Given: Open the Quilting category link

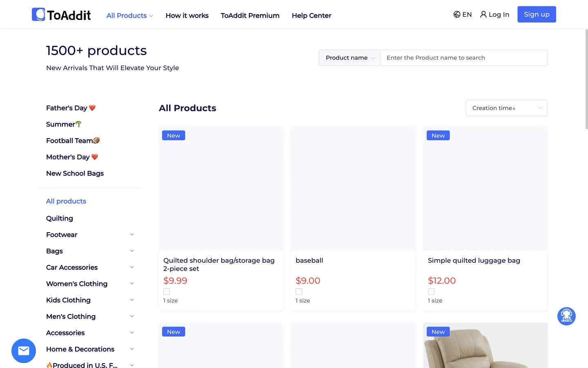Looking at the screenshot, I should click(x=60, y=218).
